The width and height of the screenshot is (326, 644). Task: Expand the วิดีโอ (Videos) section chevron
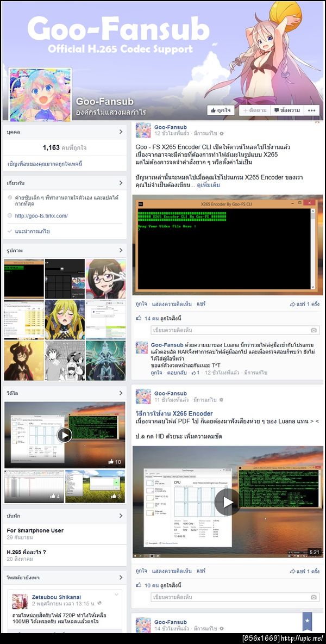[121, 393]
